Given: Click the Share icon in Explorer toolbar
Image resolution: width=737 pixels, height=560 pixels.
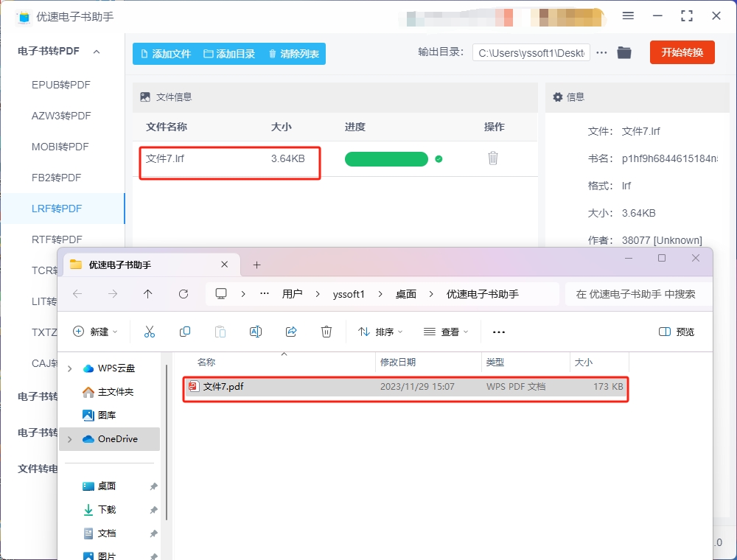Looking at the screenshot, I should [291, 332].
